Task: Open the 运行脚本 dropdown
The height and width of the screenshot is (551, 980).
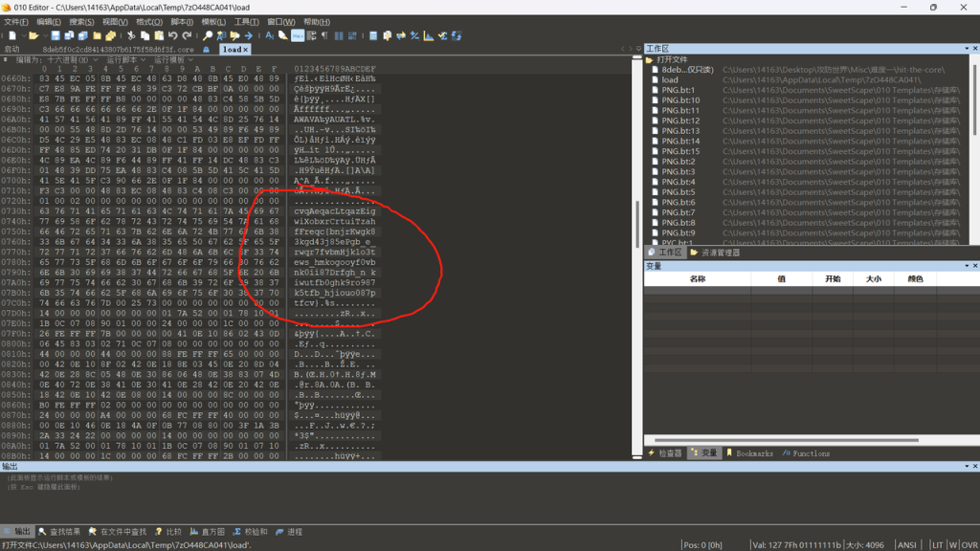Action: pyautogui.click(x=125, y=59)
